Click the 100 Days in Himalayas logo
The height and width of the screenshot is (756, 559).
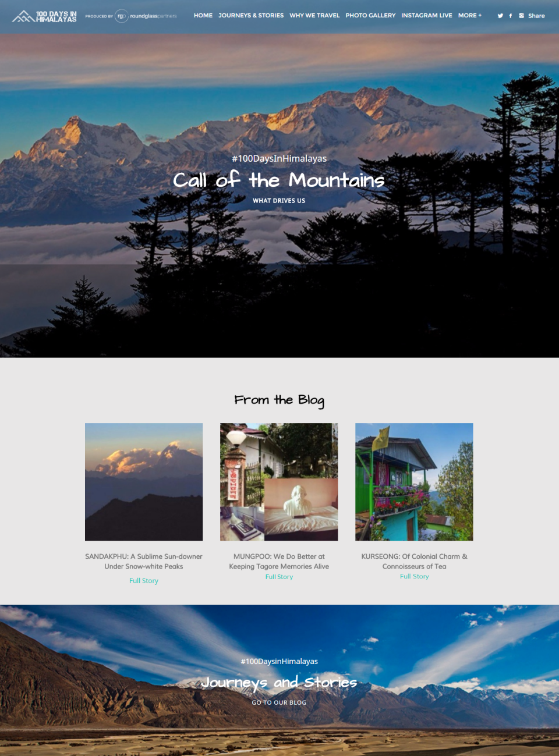pyautogui.click(x=45, y=16)
